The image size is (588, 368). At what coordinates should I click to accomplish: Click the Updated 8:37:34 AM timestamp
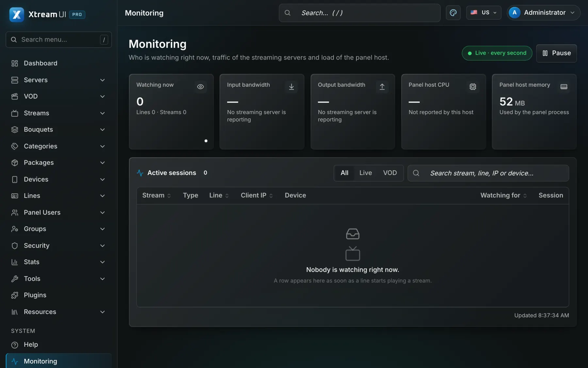(x=541, y=315)
